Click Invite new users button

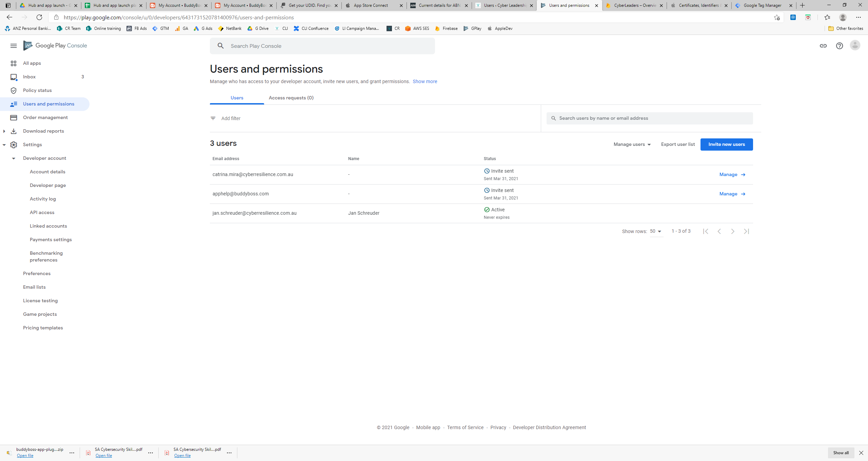point(726,145)
